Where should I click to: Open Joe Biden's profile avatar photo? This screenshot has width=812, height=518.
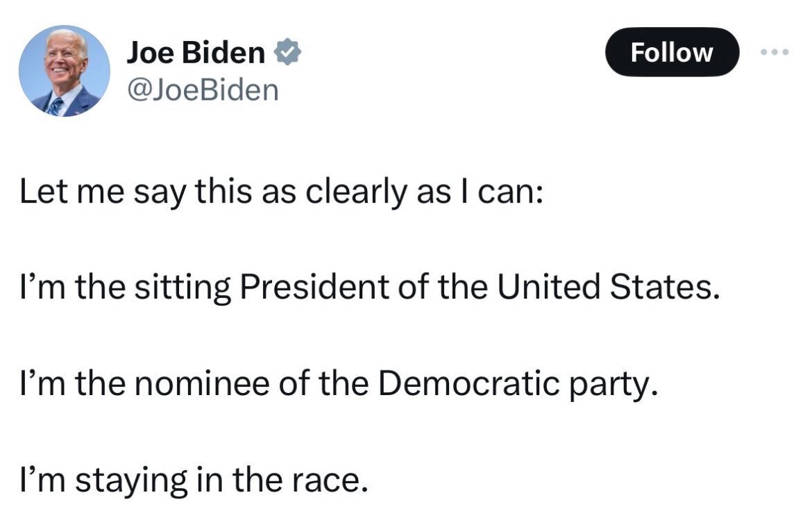[x=64, y=70]
